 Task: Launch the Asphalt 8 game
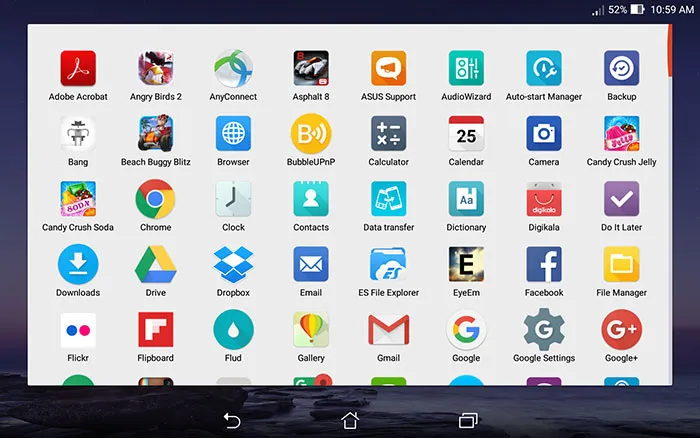[311, 69]
